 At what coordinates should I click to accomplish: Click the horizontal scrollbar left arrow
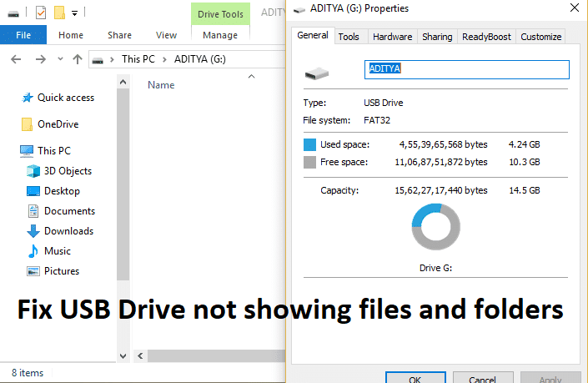click(140, 355)
